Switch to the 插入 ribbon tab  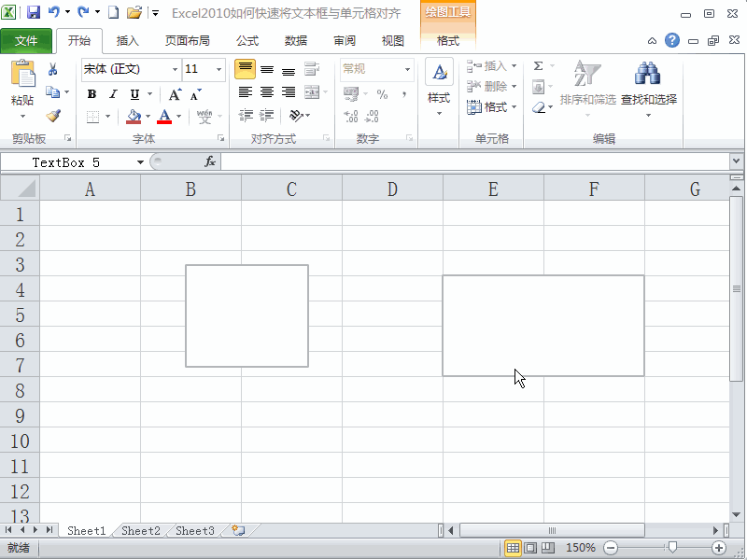[127, 40]
